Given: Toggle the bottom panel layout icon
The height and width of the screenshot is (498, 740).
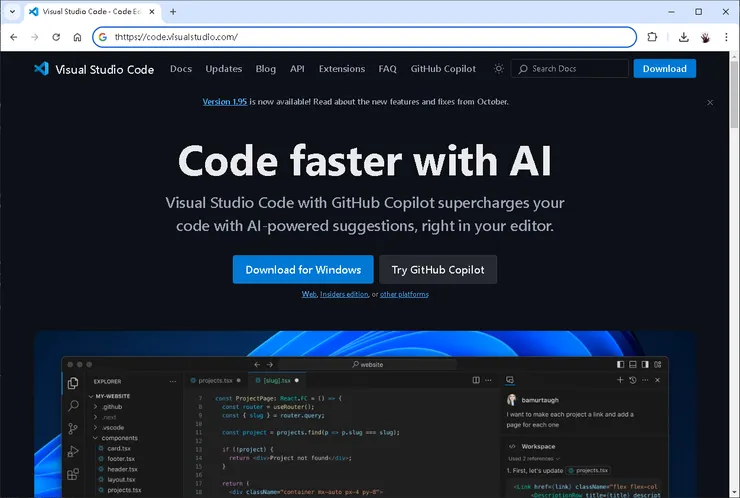Looking at the screenshot, I should click(633, 364).
